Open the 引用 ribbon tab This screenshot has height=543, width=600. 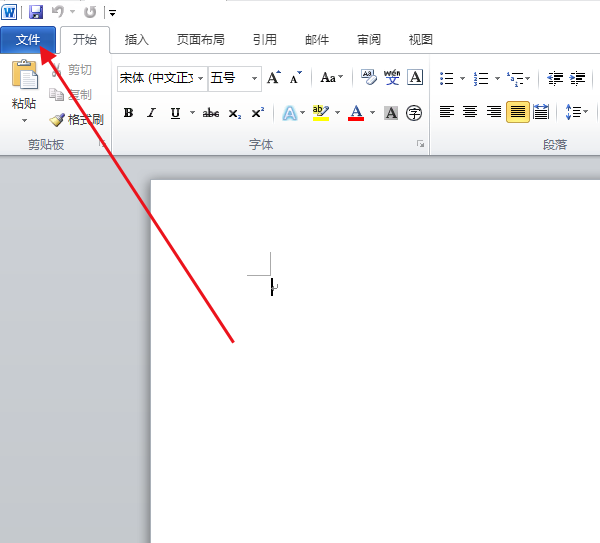265,40
